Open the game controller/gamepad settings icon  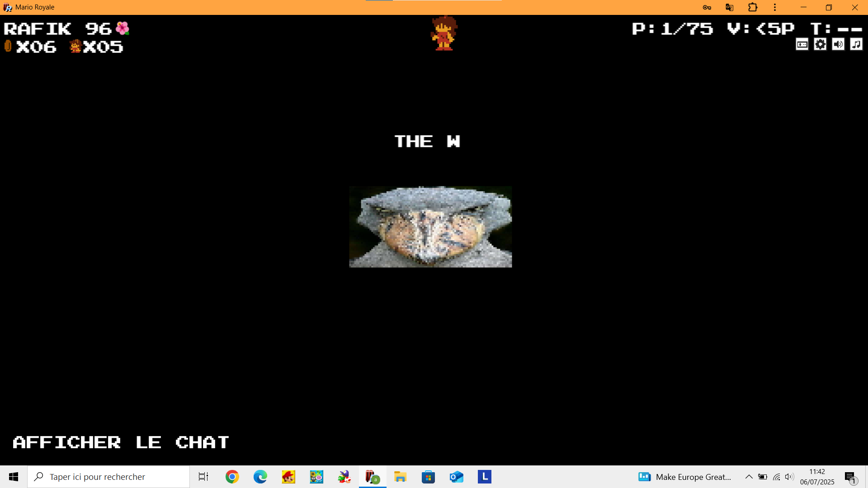(802, 44)
